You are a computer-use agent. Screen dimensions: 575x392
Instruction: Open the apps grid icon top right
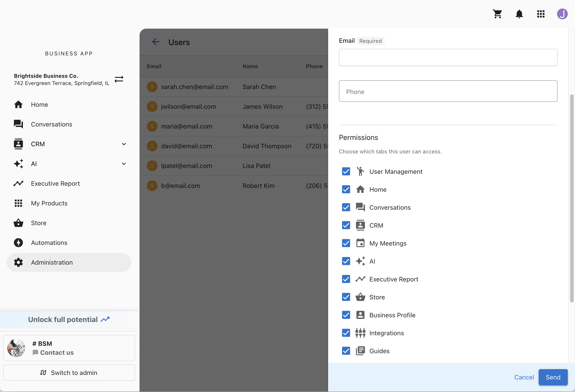(x=541, y=14)
